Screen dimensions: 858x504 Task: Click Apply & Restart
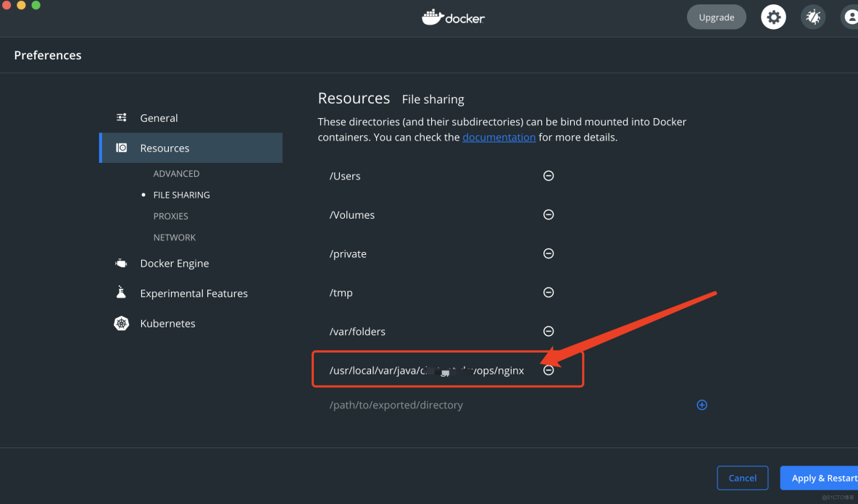coord(819,478)
